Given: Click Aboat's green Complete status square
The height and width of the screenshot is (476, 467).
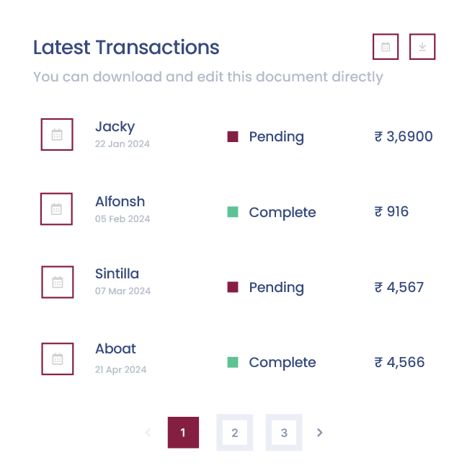Looking at the screenshot, I should click(233, 362).
